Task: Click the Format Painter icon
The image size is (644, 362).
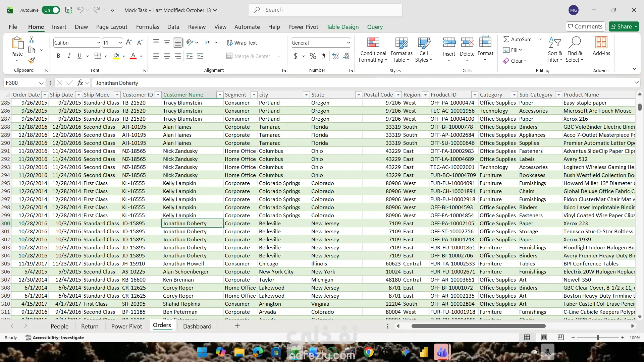Action: (32, 61)
